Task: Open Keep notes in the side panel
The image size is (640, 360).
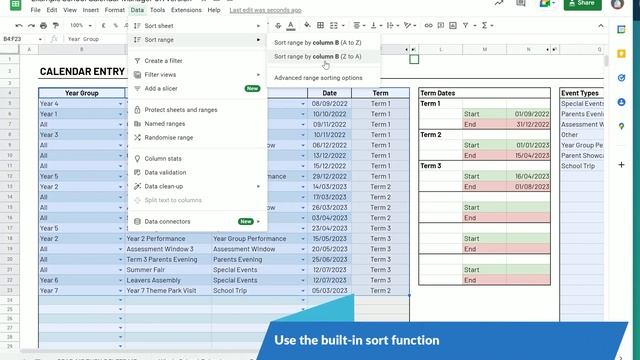Action: pyautogui.click(x=621, y=54)
